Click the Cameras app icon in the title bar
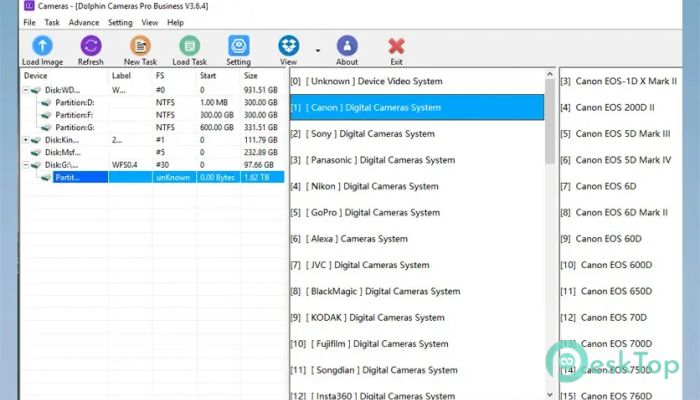700x400 pixels. pos(29,6)
